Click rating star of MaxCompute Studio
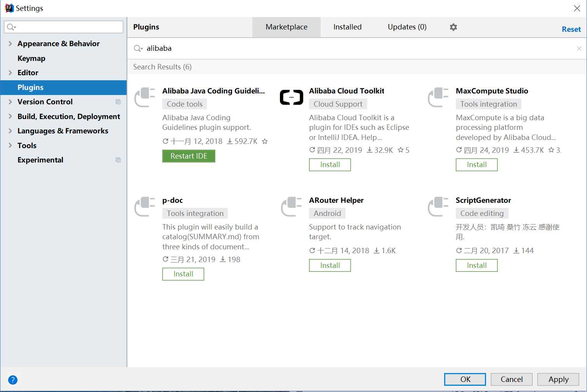This screenshot has height=392, width=587. coord(551,150)
